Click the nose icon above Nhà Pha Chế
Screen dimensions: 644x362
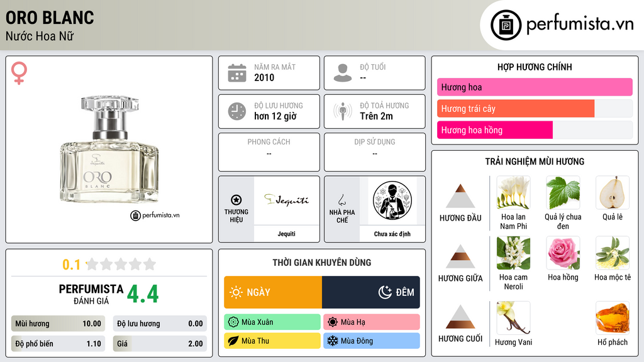coord(341,200)
